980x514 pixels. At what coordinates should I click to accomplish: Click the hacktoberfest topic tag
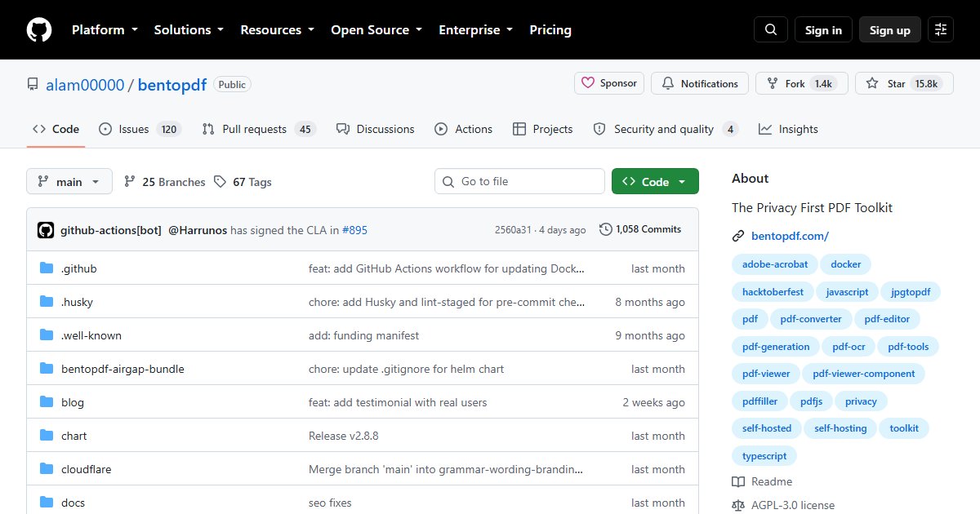pos(773,292)
